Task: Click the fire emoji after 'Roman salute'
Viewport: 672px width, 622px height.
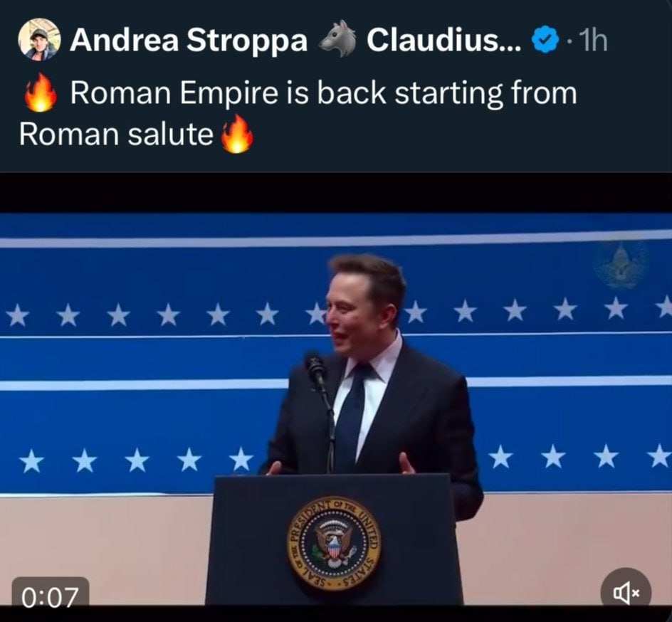Action: pyautogui.click(x=237, y=134)
